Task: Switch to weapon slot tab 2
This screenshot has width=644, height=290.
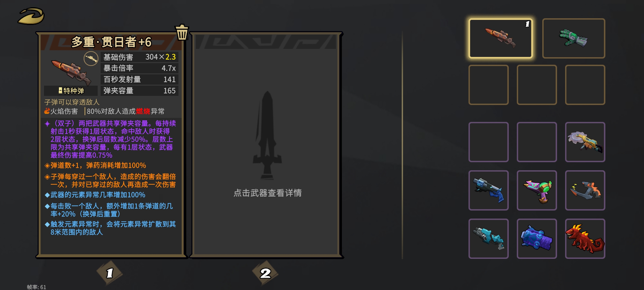Action: 265,273
